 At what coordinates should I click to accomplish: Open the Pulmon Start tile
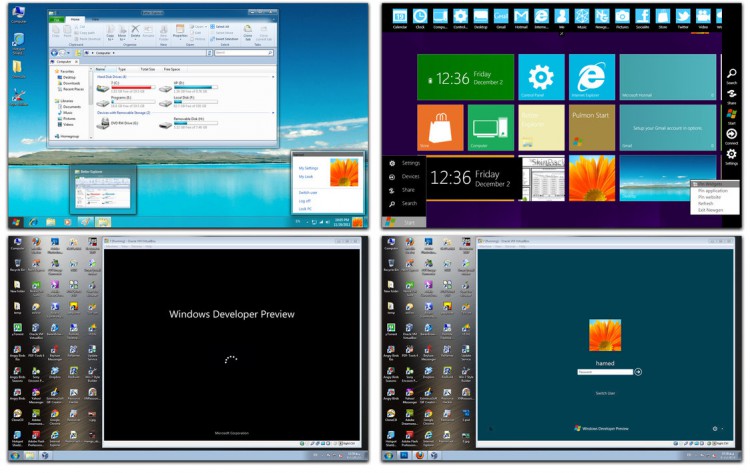pyautogui.click(x=592, y=128)
